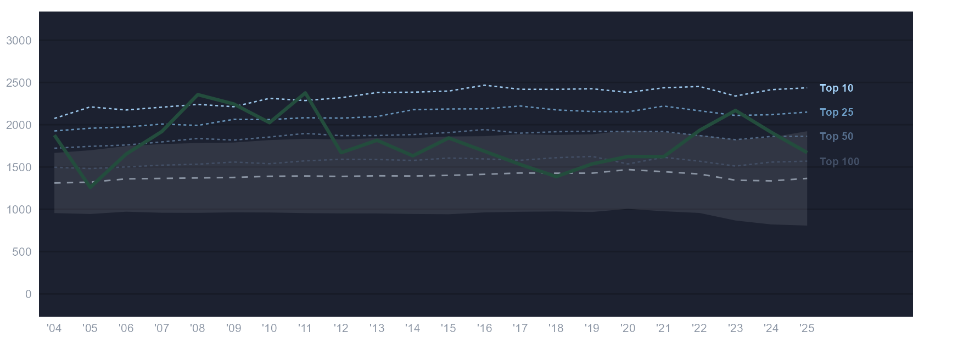The image size is (980, 337).
Task: Click the '25 year axis label
Action: pos(807,328)
